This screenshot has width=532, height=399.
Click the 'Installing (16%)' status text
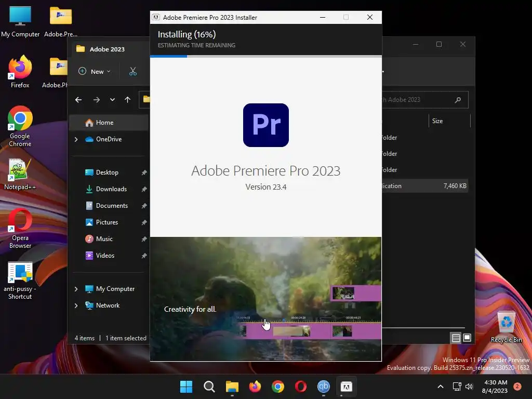pyautogui.click(x=187, y=34)
